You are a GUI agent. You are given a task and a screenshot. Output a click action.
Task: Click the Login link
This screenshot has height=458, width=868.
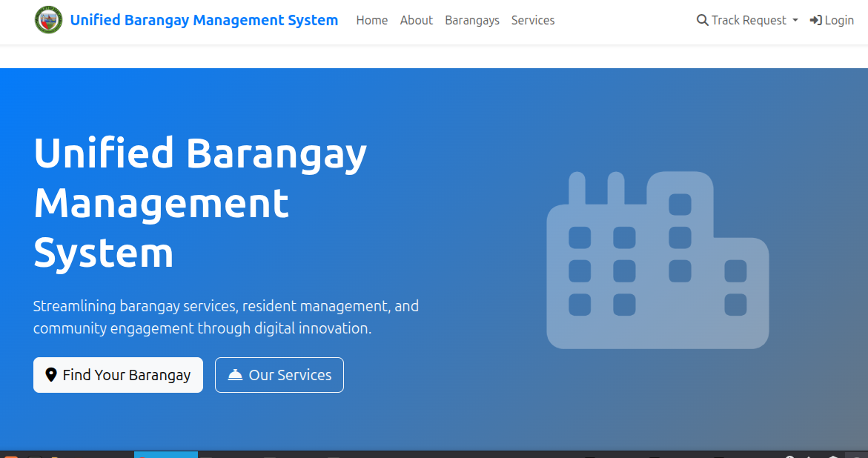click(832, 21)
